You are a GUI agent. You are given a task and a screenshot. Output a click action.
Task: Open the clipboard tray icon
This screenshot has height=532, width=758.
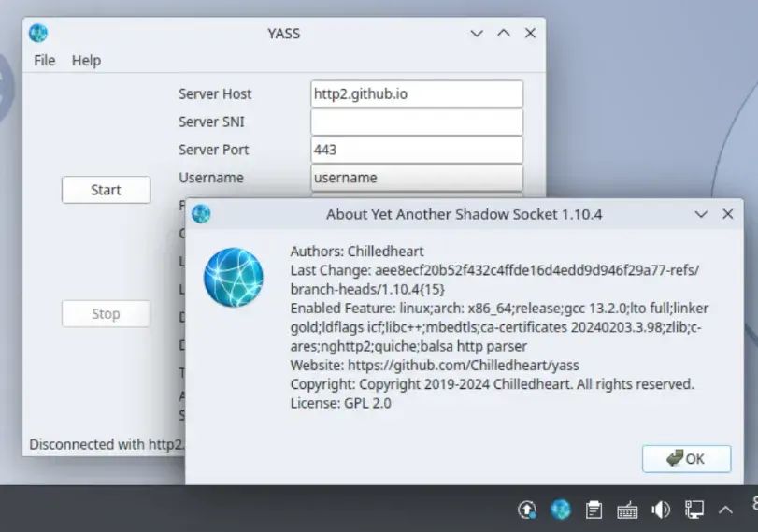pyautogui.click(x=594, y=510)
